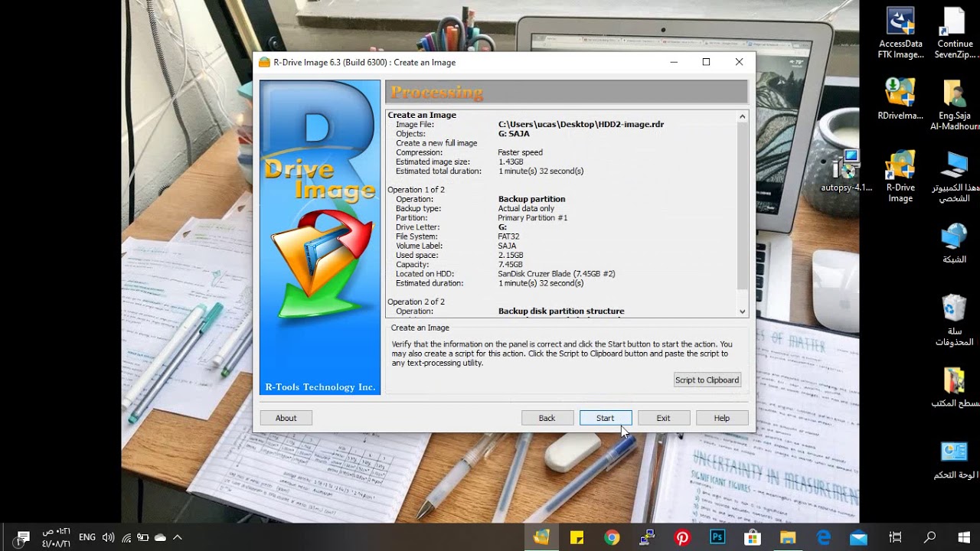Open the About dialog
This screenshot has width=980, height=551.
286,418
